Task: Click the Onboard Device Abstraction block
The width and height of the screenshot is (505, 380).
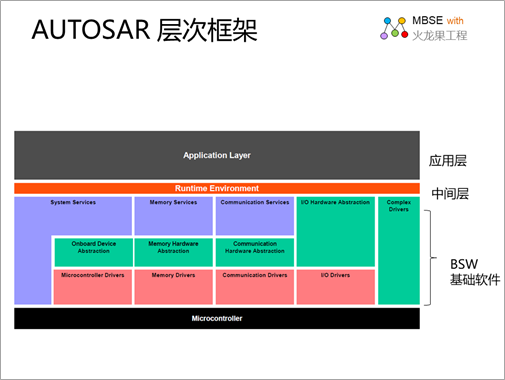Action: (94, 252)
